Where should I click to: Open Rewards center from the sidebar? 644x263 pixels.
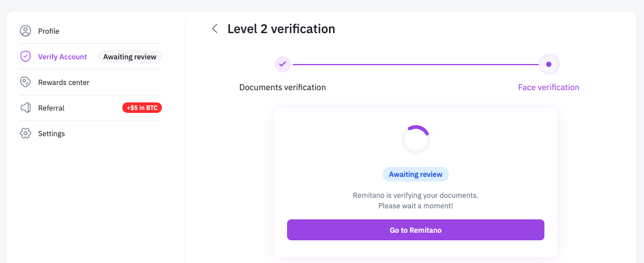(x=63, y=82)
